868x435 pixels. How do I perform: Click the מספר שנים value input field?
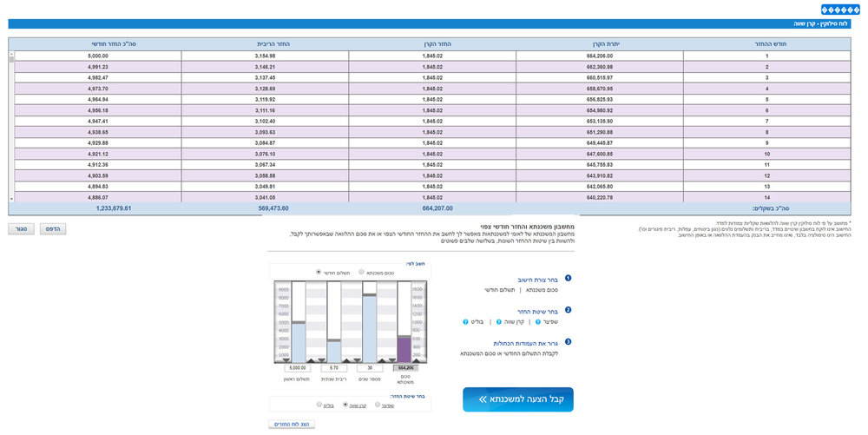click(370, 369)
